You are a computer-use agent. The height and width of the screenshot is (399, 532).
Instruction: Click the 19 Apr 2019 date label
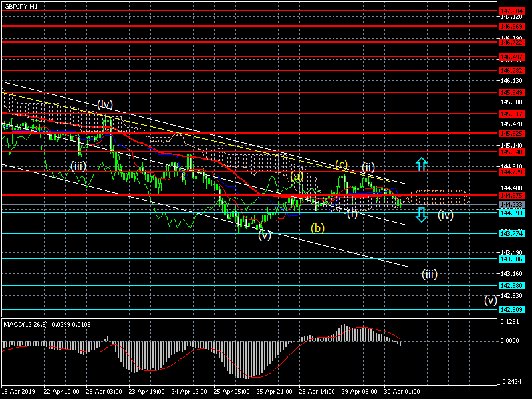click(x=19, y=392)
